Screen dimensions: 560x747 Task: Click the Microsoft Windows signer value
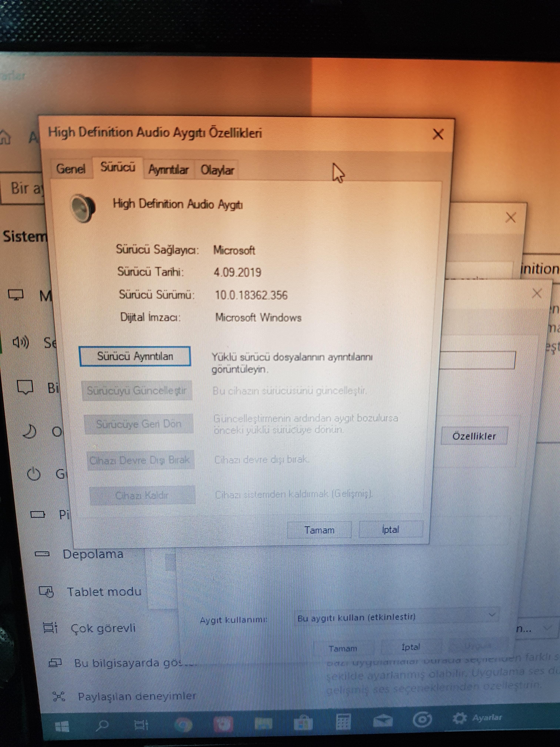[x=258, y=317]
